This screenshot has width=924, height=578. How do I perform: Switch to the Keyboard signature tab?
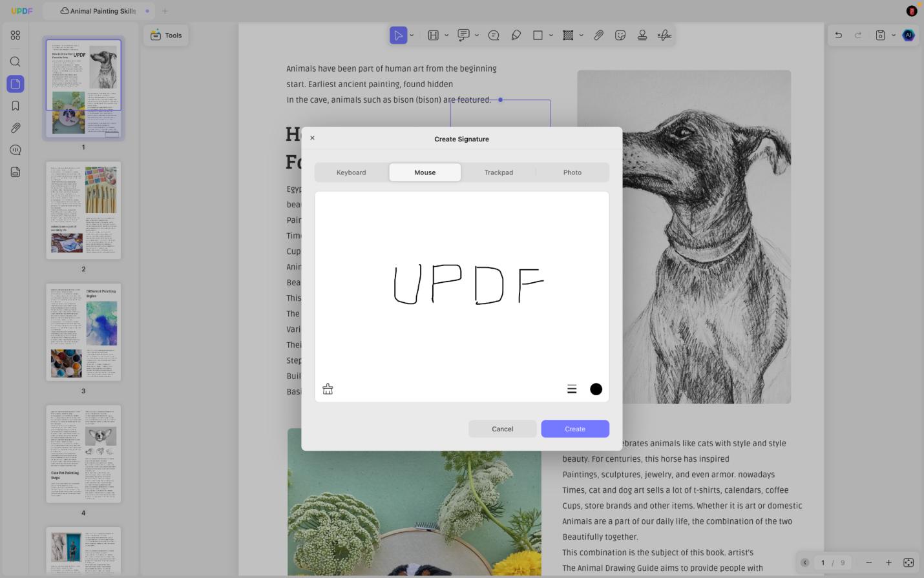[x=351, y=172]
